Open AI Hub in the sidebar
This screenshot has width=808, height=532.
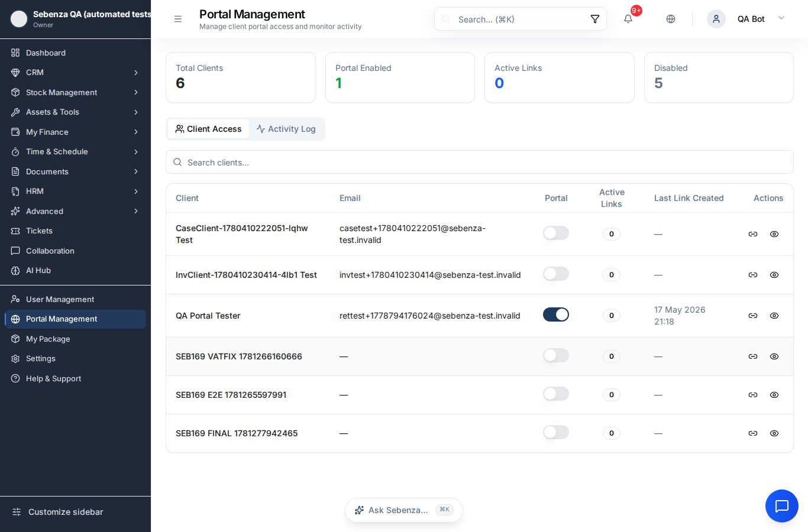75,270
